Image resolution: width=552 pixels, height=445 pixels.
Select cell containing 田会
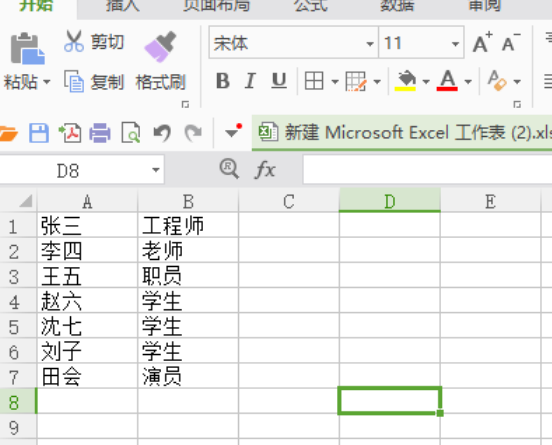(x=87, y=376)
